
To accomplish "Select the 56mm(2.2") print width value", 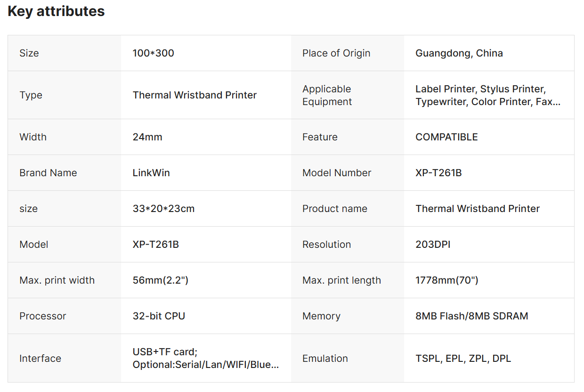I will [x=161, y=280].
